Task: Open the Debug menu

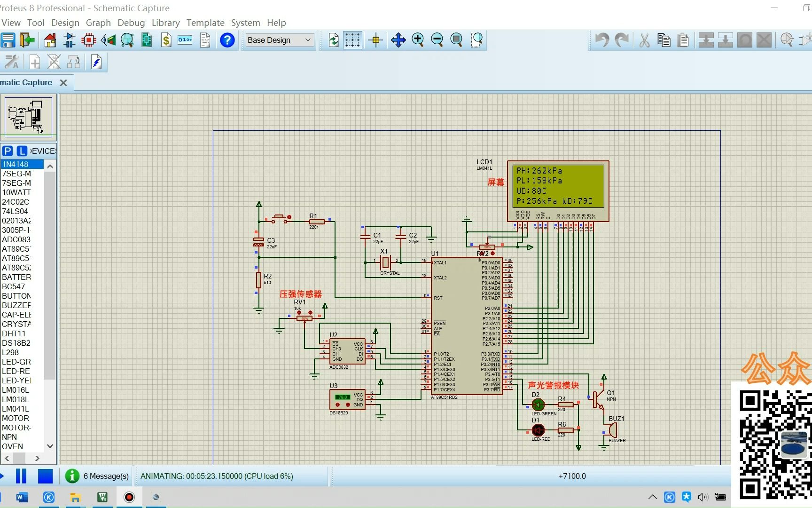Action: pyautogui.click(x=131, y=23)
